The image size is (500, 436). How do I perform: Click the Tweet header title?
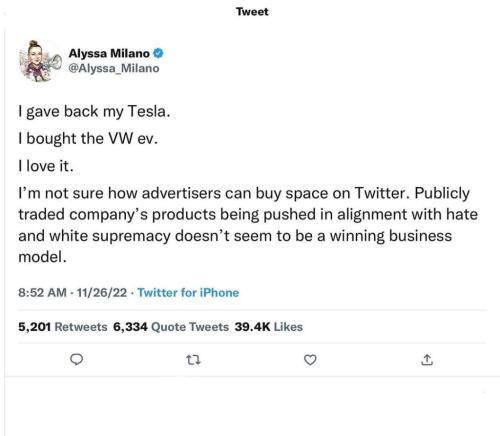pyautogui.click(x=252, y=12)
